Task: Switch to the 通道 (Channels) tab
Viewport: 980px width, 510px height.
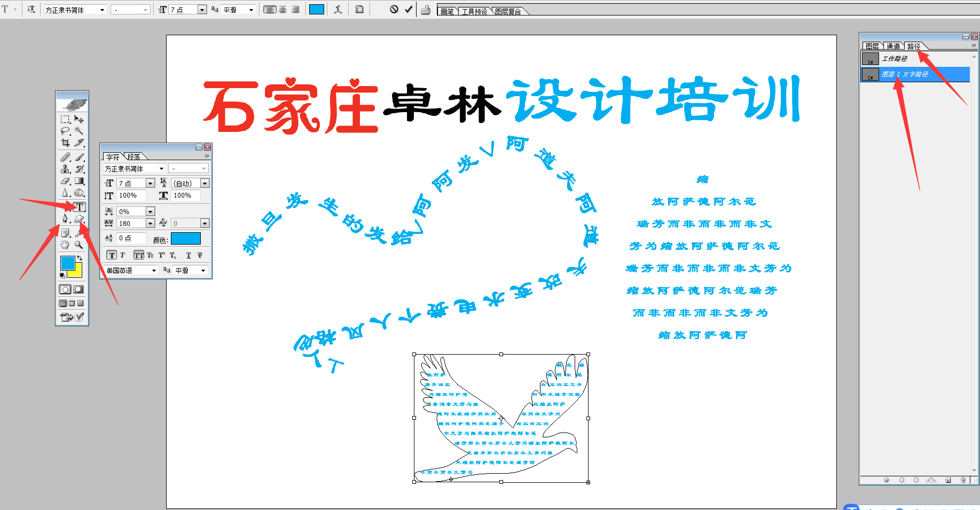Action: [x=893, y=46]
